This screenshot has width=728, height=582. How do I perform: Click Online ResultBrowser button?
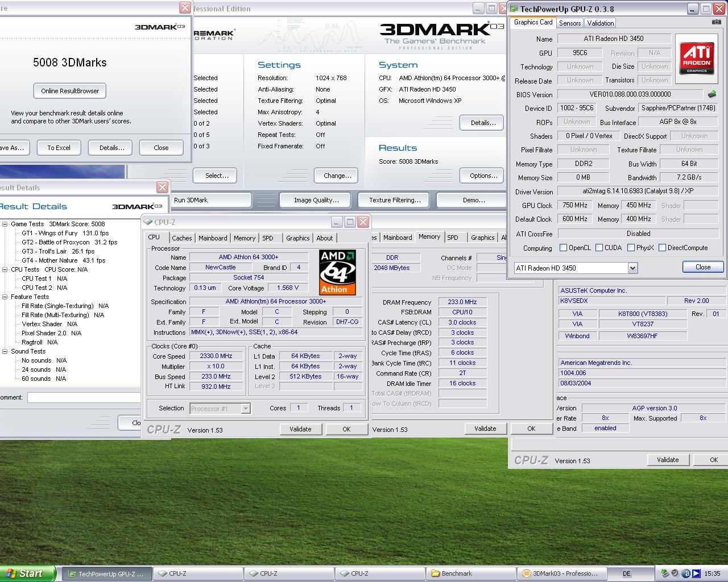70,91
